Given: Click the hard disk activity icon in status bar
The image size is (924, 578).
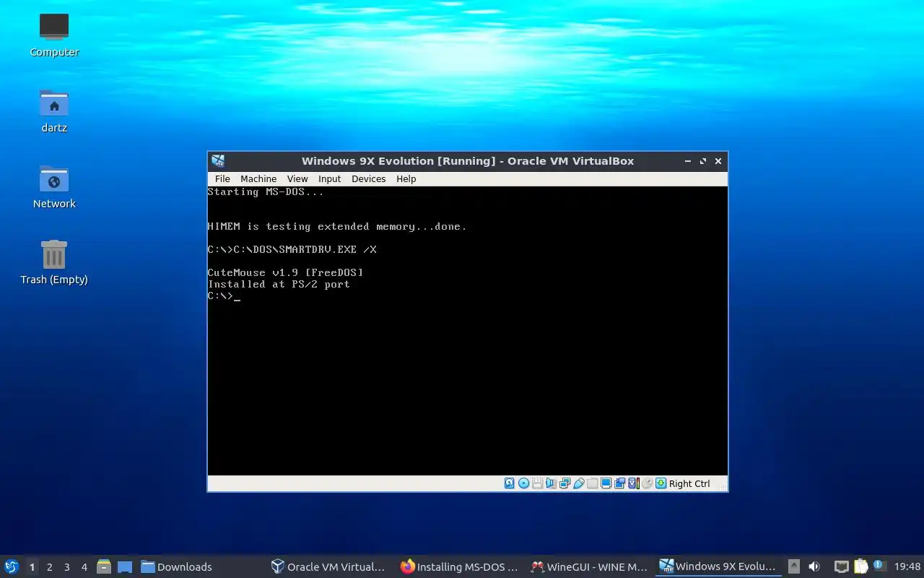Looking at the screenshot, I should [510, 483].
